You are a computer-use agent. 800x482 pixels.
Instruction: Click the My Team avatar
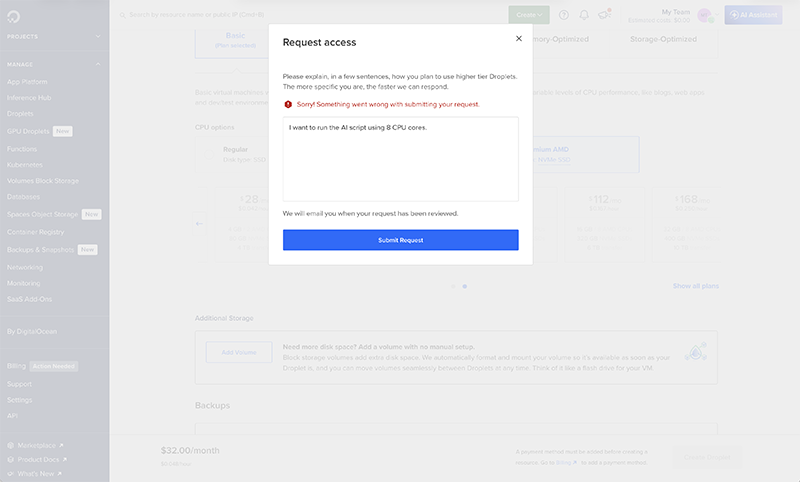tap(704, 15)
